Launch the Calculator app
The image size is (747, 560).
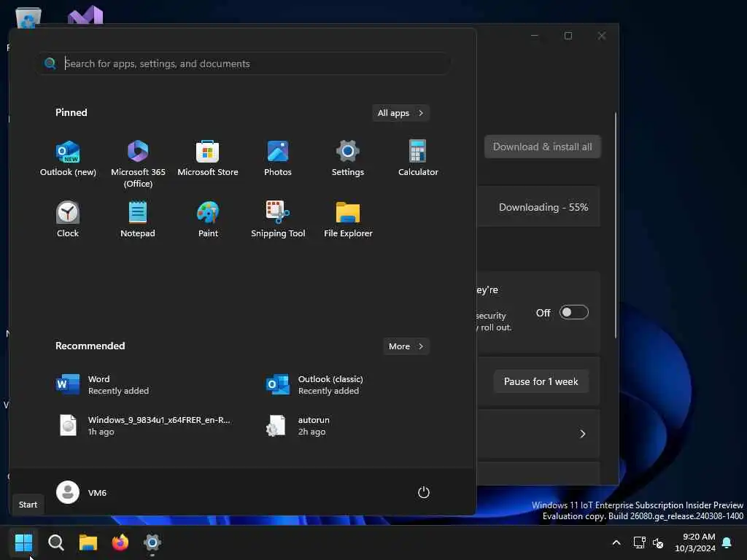click(418, 159)
